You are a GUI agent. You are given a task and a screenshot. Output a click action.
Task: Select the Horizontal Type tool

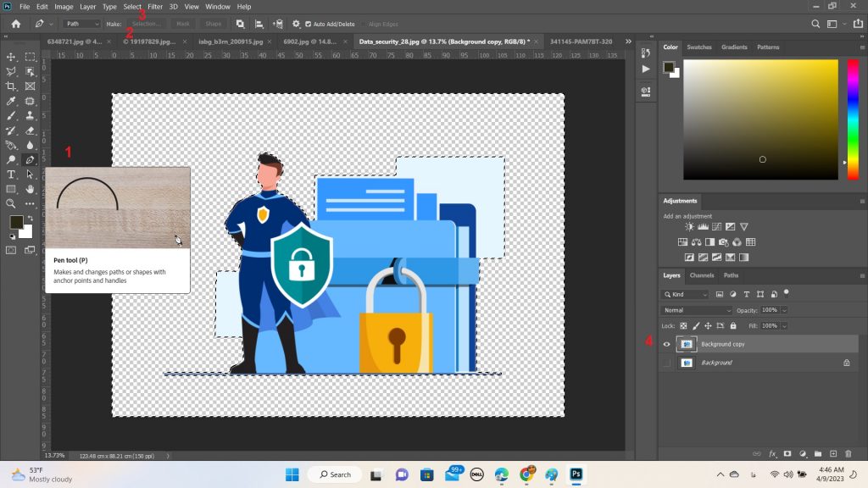pyautogui.click(x=12, y=174)
